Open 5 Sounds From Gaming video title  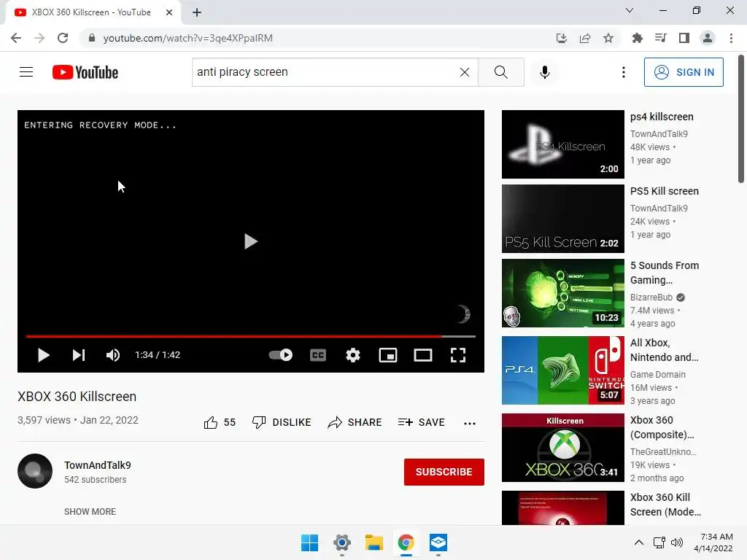pos(664,273)
